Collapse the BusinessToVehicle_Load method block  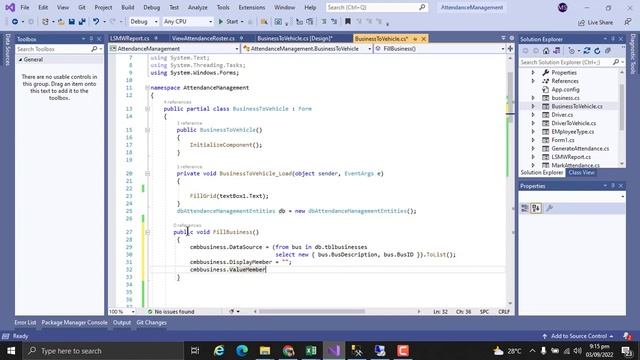point(147,173)
